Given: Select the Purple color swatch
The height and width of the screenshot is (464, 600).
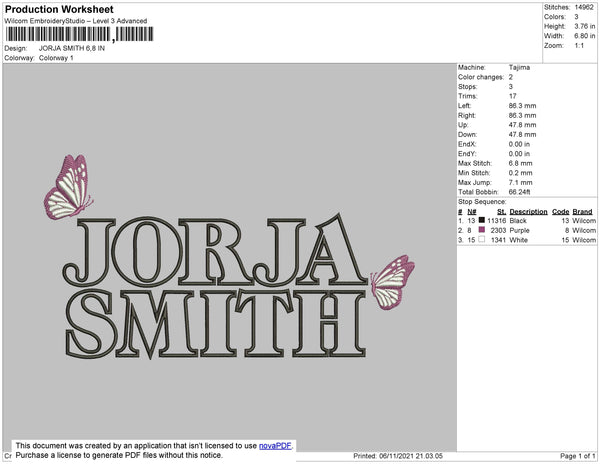Looking at the screenshot, I should [482, 230].
